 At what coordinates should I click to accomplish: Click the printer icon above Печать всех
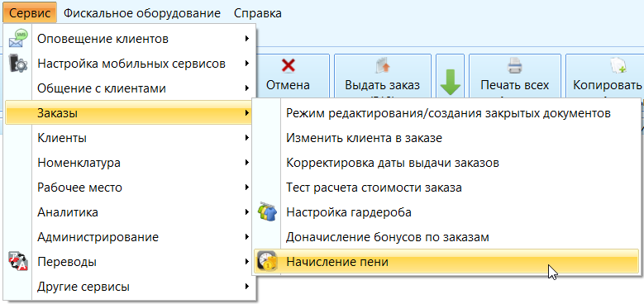tap(515, 65)
